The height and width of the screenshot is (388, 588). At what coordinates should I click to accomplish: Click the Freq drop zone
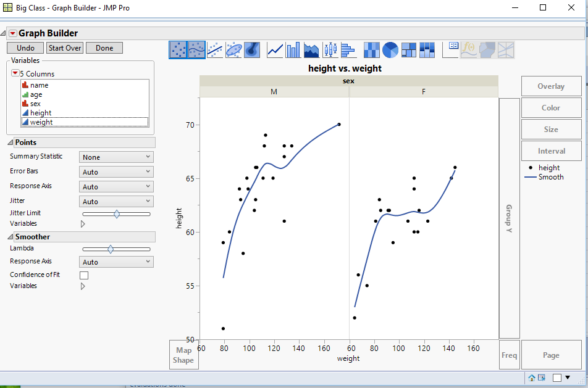coord(509,355)
